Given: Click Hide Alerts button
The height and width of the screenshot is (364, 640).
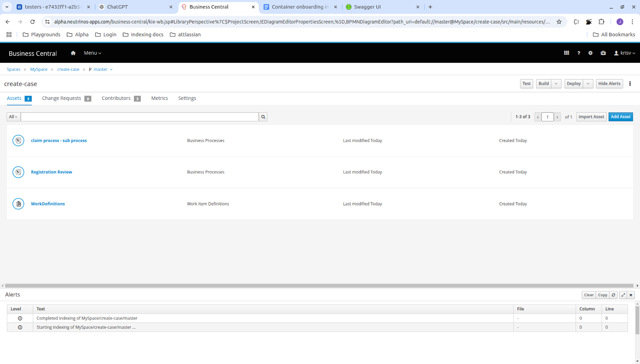Looking at the screenshot, I should pyautogui.click(x=609, y=84).
